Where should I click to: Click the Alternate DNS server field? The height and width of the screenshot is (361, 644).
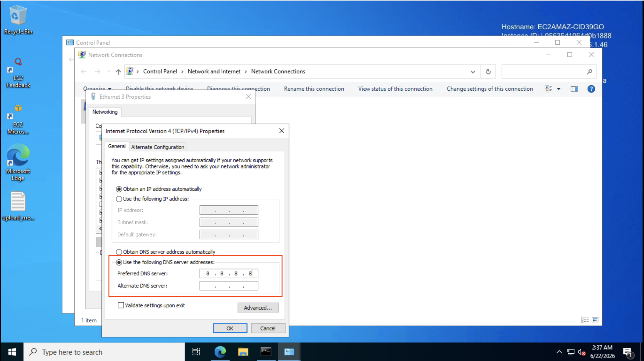point(229,286)
